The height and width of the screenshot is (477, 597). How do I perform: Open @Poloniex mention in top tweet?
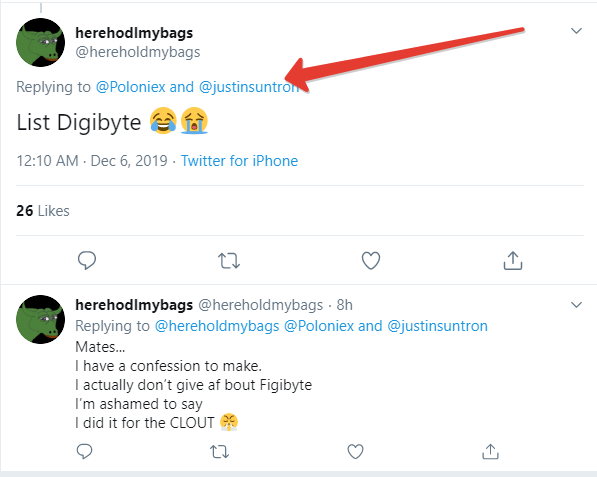[x=131, y=87]
